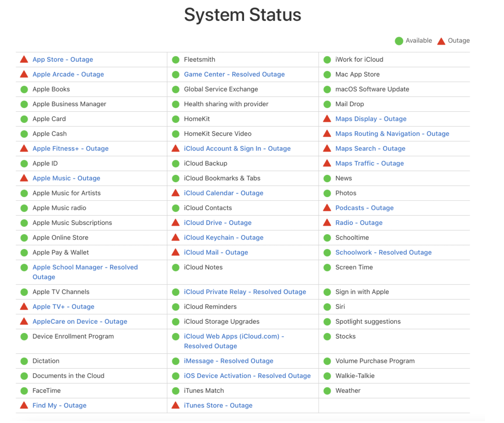Open Maps Routing & Navigation - Outage
This screenshot has width=504, height=423.
392,134
